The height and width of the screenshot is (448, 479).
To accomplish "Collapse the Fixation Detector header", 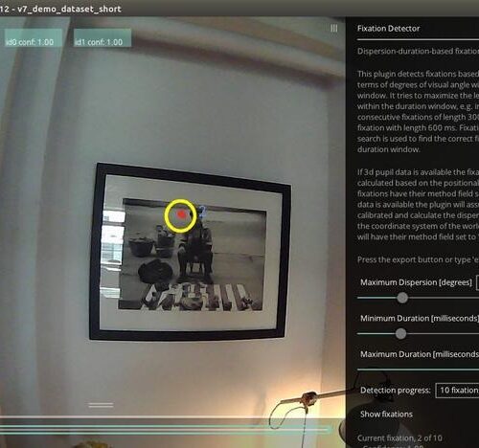I will (388, 29).
